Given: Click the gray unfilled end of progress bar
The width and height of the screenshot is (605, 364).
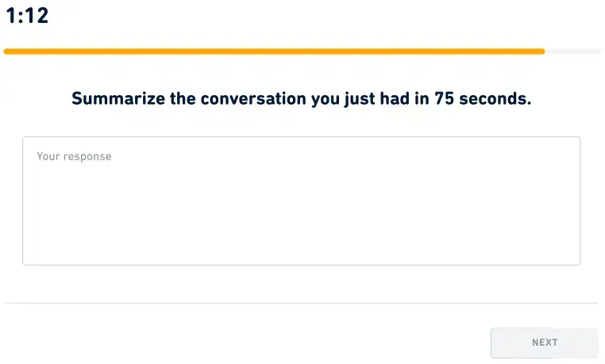Looking at the screenshot, I should coord(572,52).
